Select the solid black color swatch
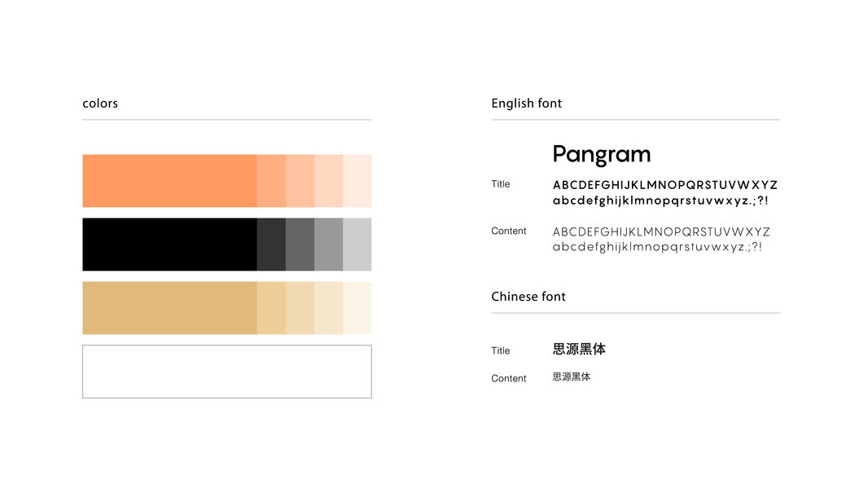 169,244
